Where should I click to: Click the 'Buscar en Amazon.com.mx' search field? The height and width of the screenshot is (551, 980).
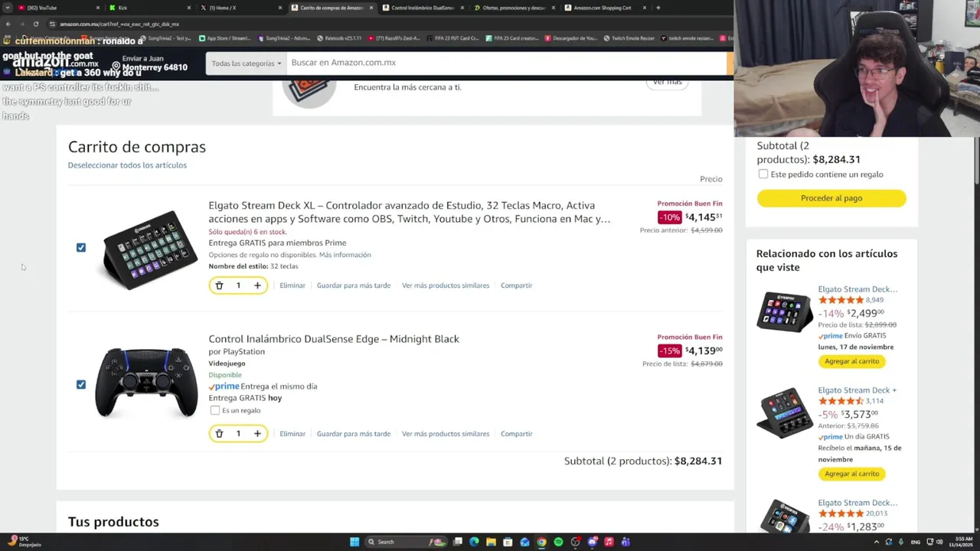click(505, 63)
